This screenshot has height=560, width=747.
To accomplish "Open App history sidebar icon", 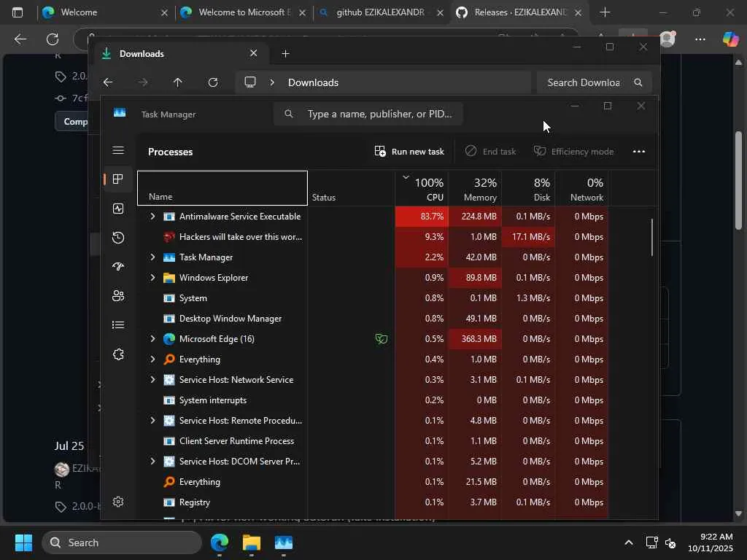I will [118, 238].
